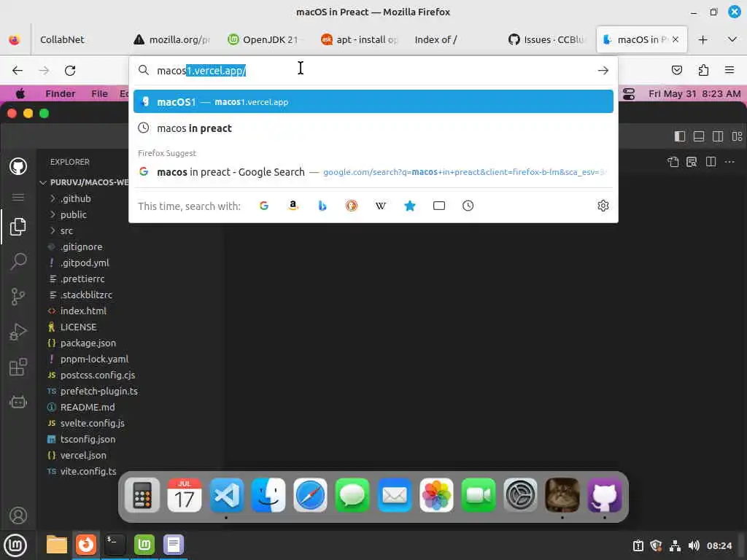
Task: Open the editor more actions ellipsis
Action: [729, 163]
